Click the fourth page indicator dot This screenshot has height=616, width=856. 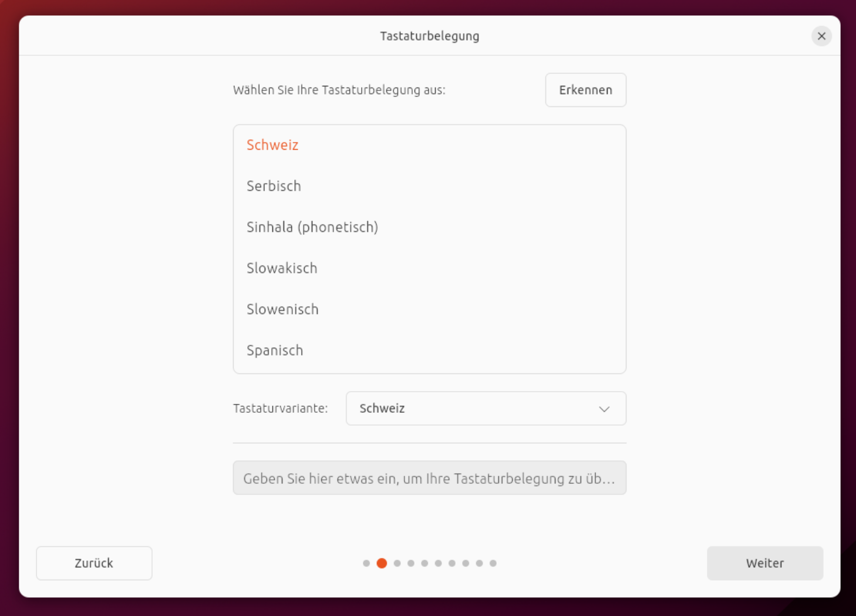pyautogui.click(x=411, y=563)
